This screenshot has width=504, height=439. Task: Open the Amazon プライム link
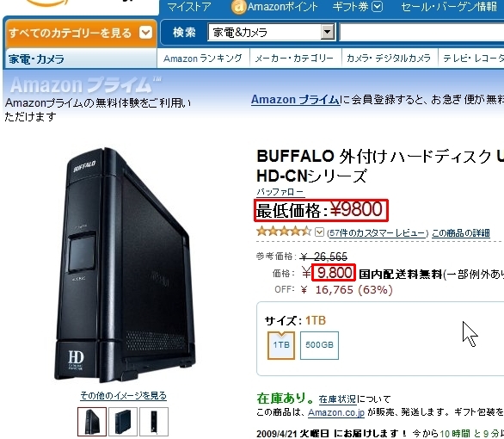click(x=295, y=100)
